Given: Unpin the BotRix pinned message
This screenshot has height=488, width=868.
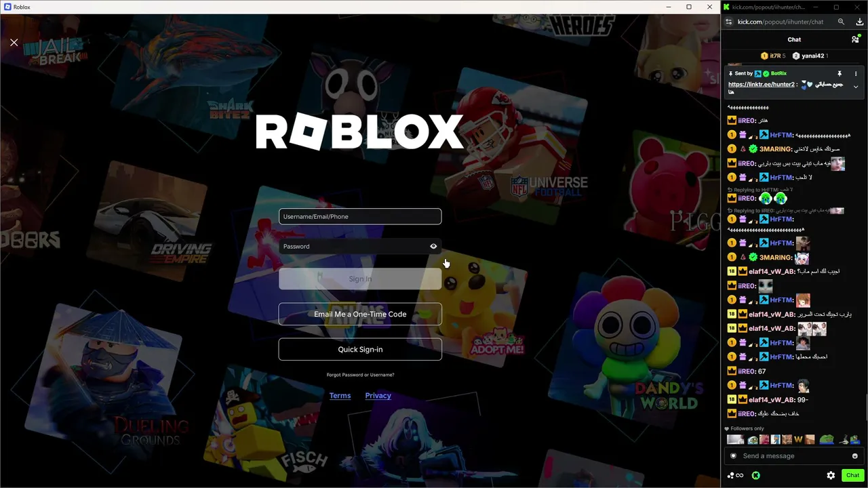Looking at the screenshot, I should pyautogui.click(x=840, y=73).
